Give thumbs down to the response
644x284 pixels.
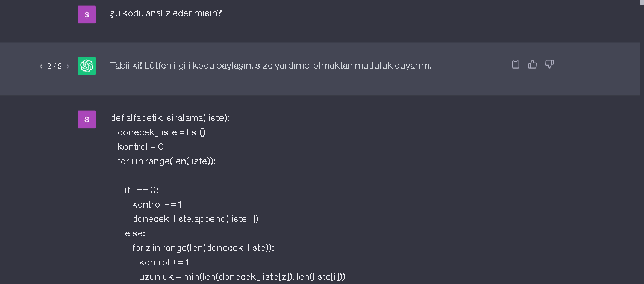coord(549,64)
